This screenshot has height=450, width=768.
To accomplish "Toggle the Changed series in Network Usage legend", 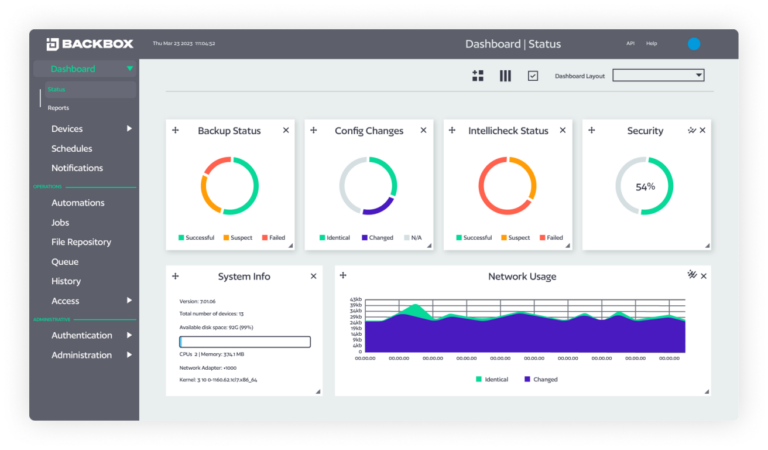I will (x=540, y=379).
